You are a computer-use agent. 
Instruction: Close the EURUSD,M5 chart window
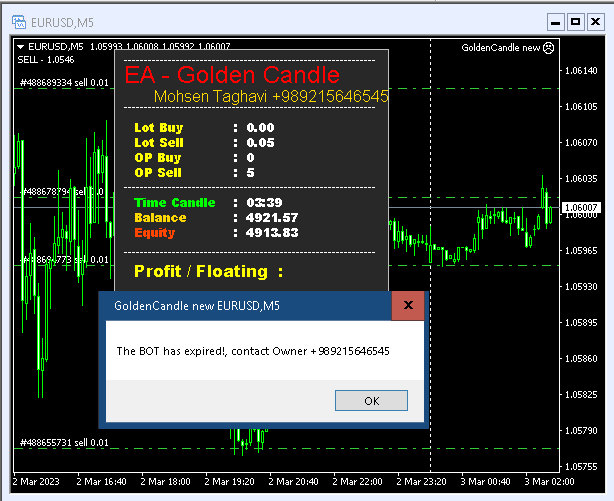click(595, 22)
